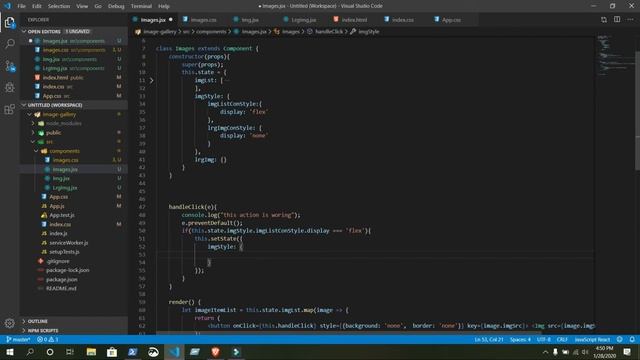Click imgStyle in the breadcrumb bar
Viewport: 640px width, 360px height.
(369, 31)
